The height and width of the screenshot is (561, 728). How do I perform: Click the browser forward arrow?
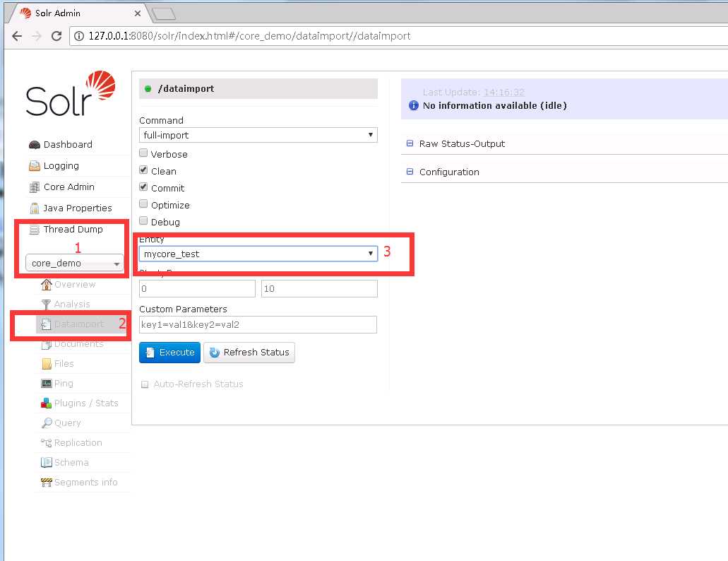coord(37,36)
